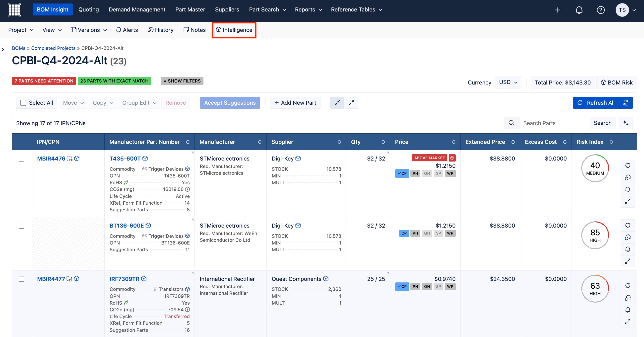Viewport: 644px width, 337px height.
Task: Click the CO2e info icon for T435-600T
Action: [187, 189]
